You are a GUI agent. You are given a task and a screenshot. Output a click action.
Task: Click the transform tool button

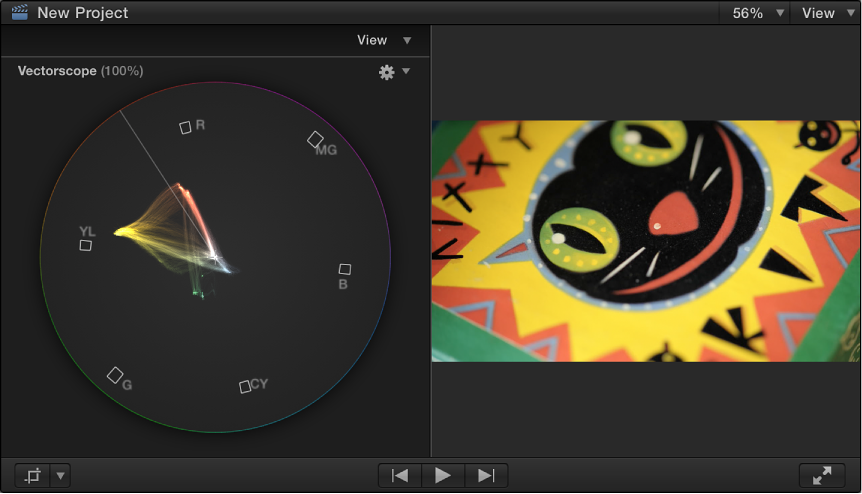(x=32, y=476)
